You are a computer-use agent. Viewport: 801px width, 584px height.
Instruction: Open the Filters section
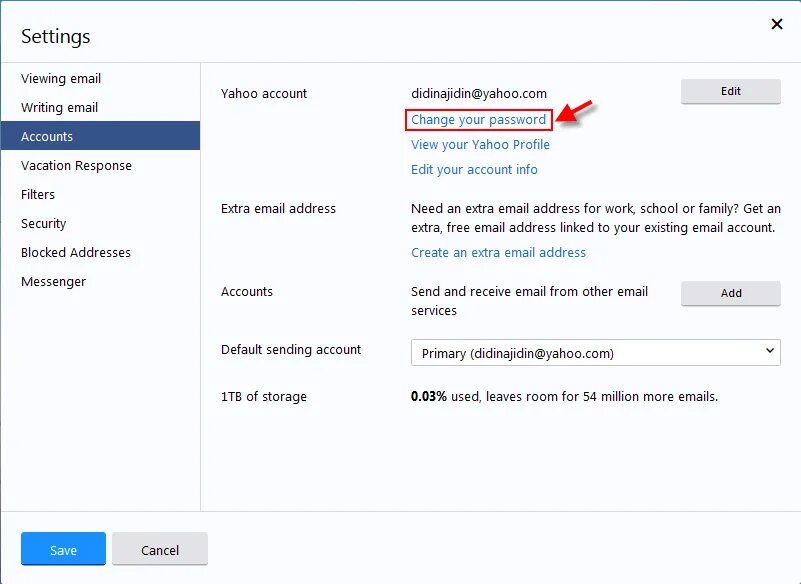point(100,194)
